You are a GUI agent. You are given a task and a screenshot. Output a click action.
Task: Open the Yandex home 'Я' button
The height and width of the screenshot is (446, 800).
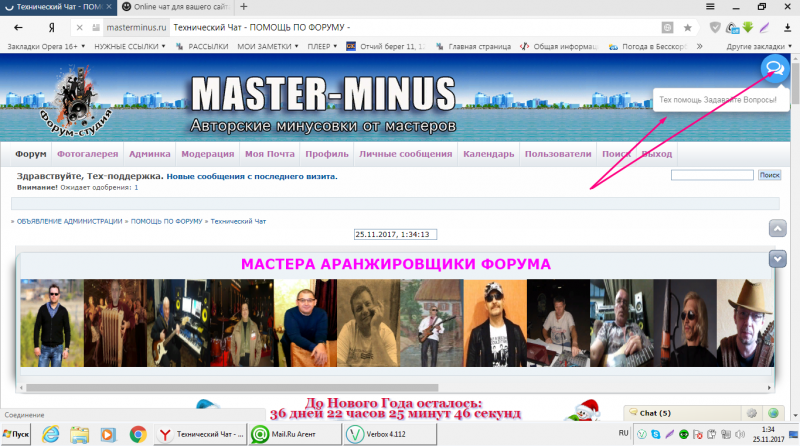point(52,28)
